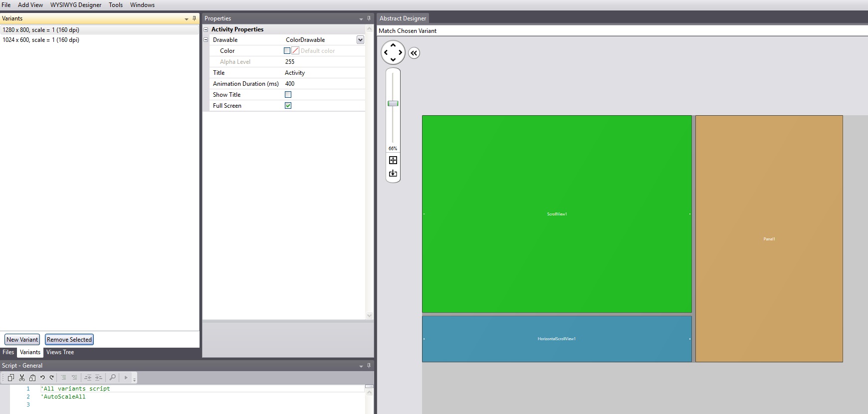Click the comment lines icon in script toolbar
The image size is (868, 414).
64,378
